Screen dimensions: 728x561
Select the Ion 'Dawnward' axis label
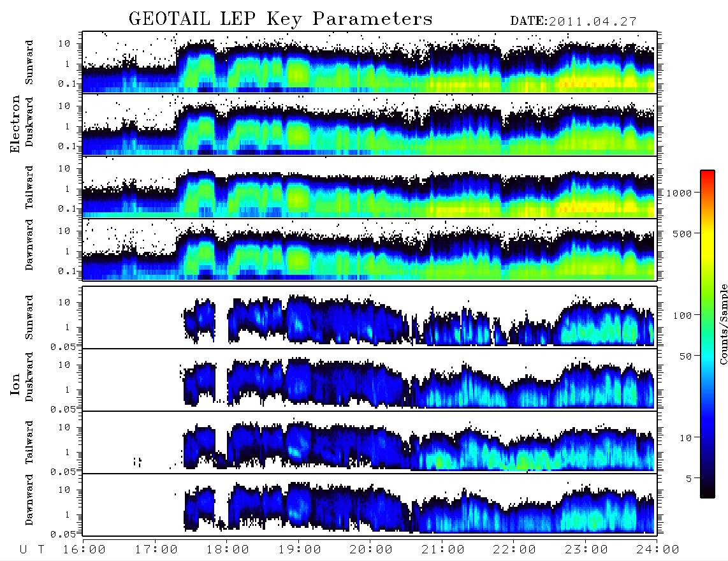[x=29, y=500]
